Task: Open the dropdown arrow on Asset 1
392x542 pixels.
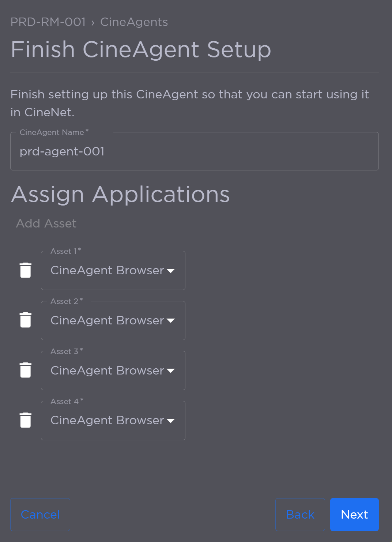Action: (x=171, y=271)
